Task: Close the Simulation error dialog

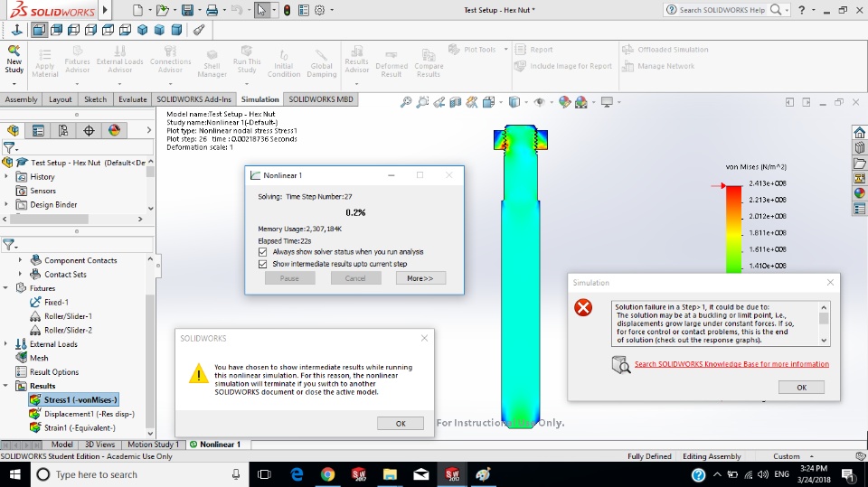Action: click(x=830, y=282)
